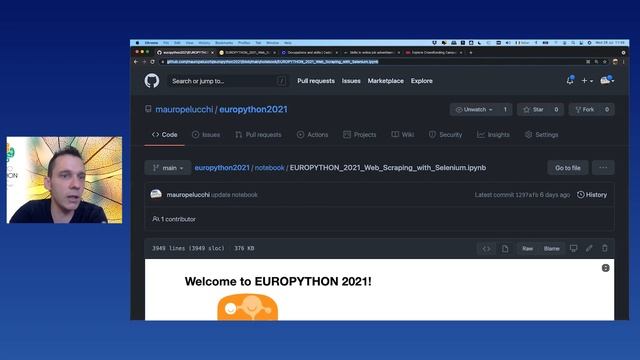Delete this file with the trash icon
This screenshot has height=360, width=640.
point(604,248)
